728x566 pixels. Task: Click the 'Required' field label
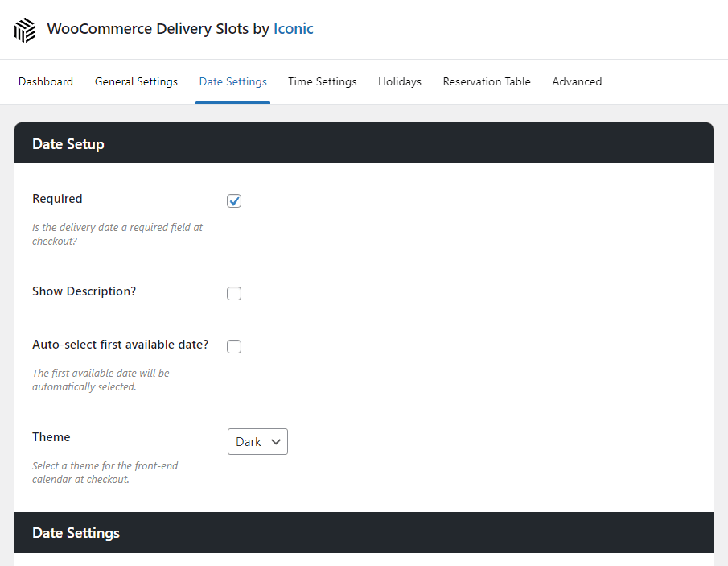[x=57, y=199]
